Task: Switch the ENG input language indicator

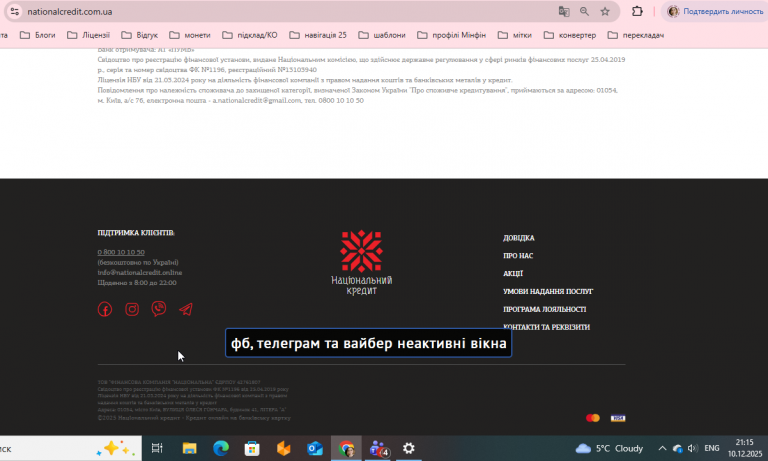Action: (712, 448)
